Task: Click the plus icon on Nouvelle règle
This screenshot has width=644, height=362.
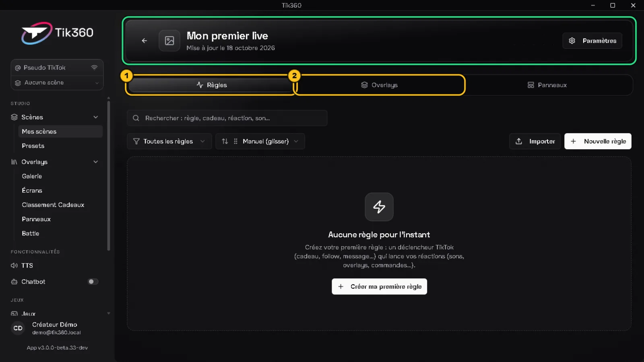Action: [x=574, y=141]
